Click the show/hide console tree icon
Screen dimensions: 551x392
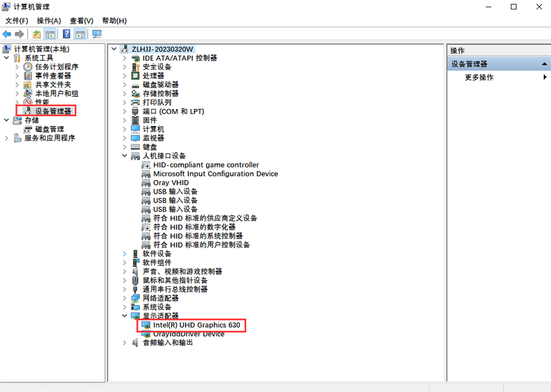coord(50,34)
